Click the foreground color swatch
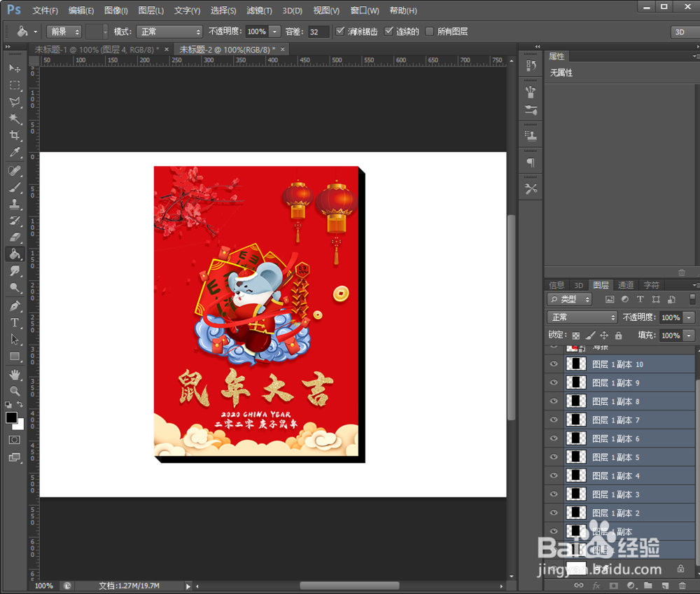The width and height of the screenshot is (700, 594). [11, 417]
